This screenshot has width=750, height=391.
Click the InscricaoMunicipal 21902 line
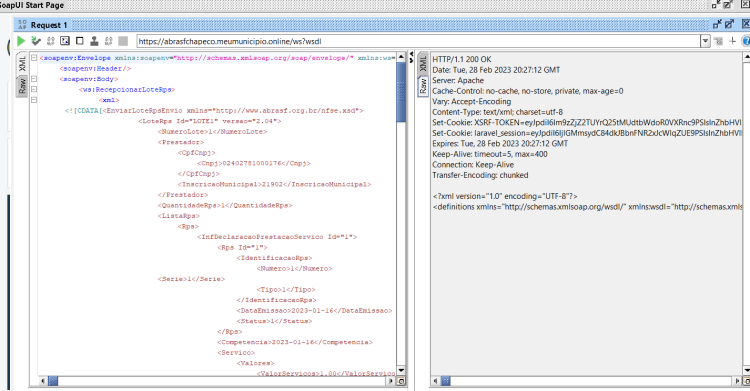pos(274,184)
